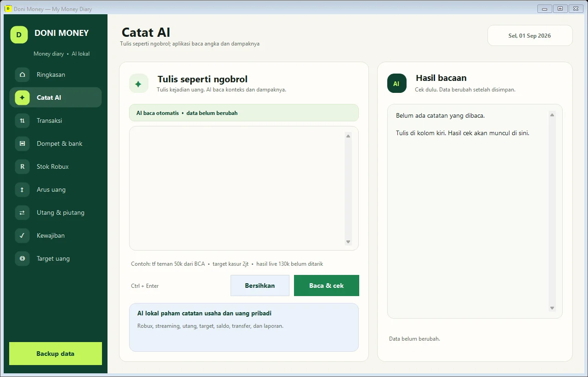Click the green D logo of Doni Money
Screen dimensions: 588x377
[x=19, y=34]
